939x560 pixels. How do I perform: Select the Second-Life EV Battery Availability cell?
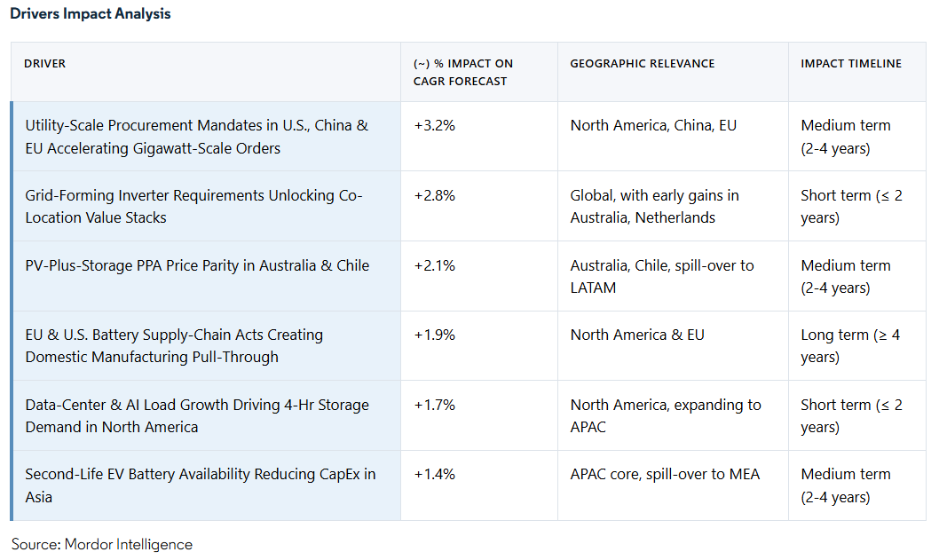[200, 485]
